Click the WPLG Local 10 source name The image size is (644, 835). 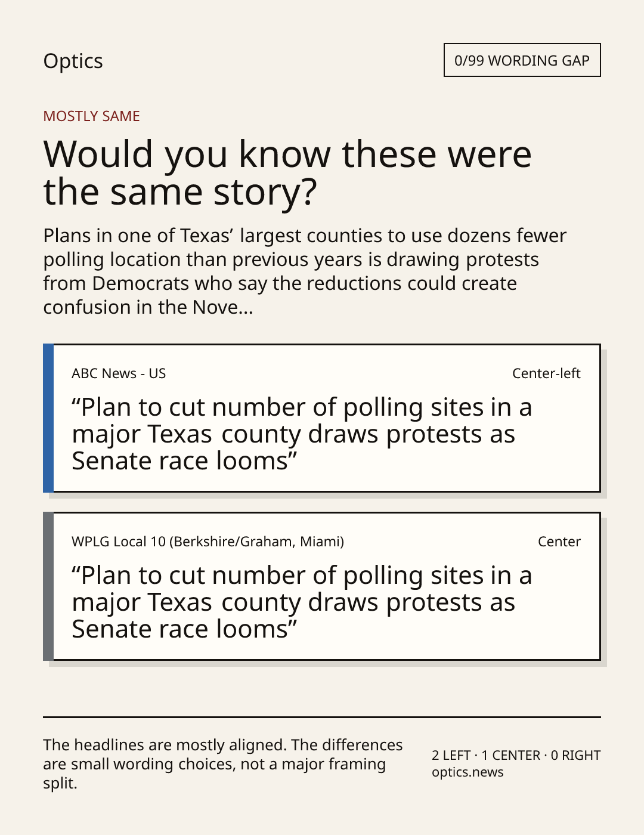[x=208, y=542]
